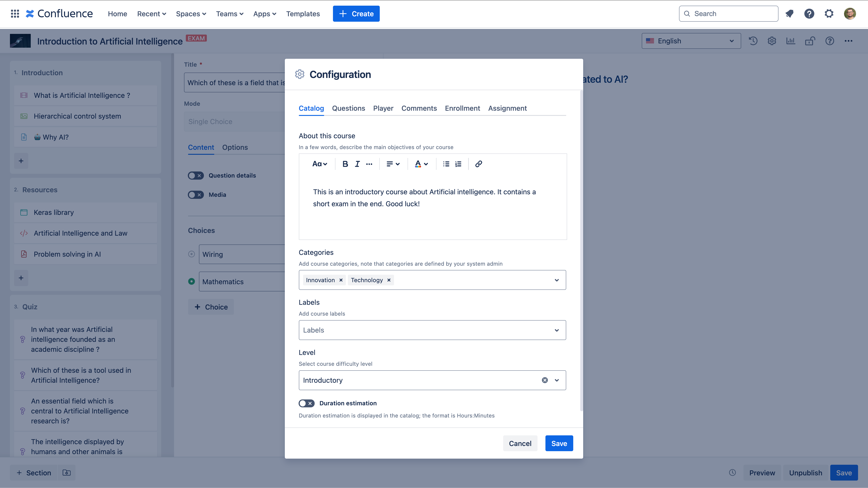The height and width of the screenshot is (488, 868).
Task: Open the user profile avatar
Action: pyautogui.click(x=850, y=14)
